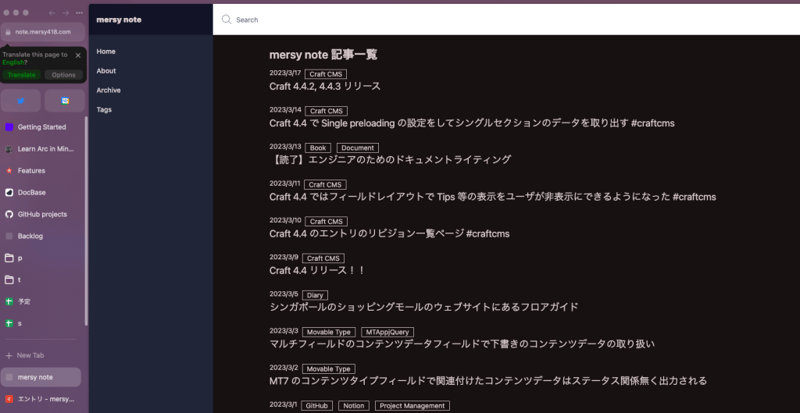
Task: Select the note.mersy418.com address bar
Action: click(43, 32)
